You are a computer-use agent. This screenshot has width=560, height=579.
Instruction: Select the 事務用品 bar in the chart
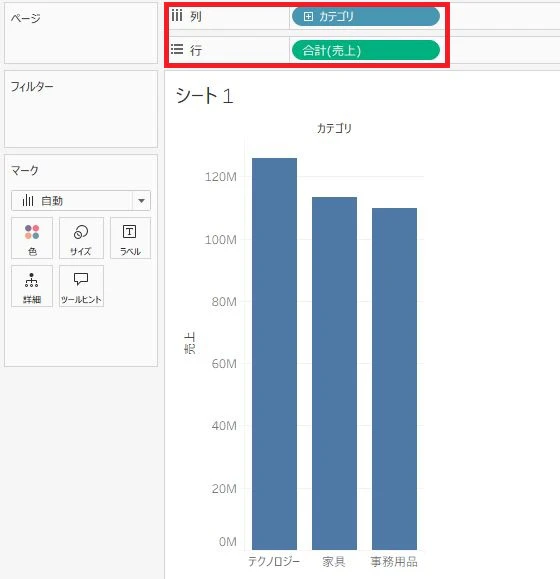coord(394,379)
